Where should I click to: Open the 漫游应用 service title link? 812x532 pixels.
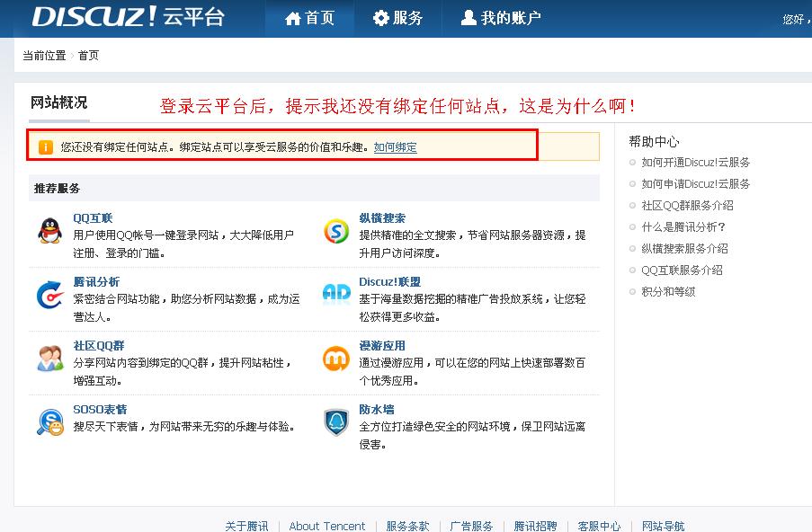[x=382, y=346]
